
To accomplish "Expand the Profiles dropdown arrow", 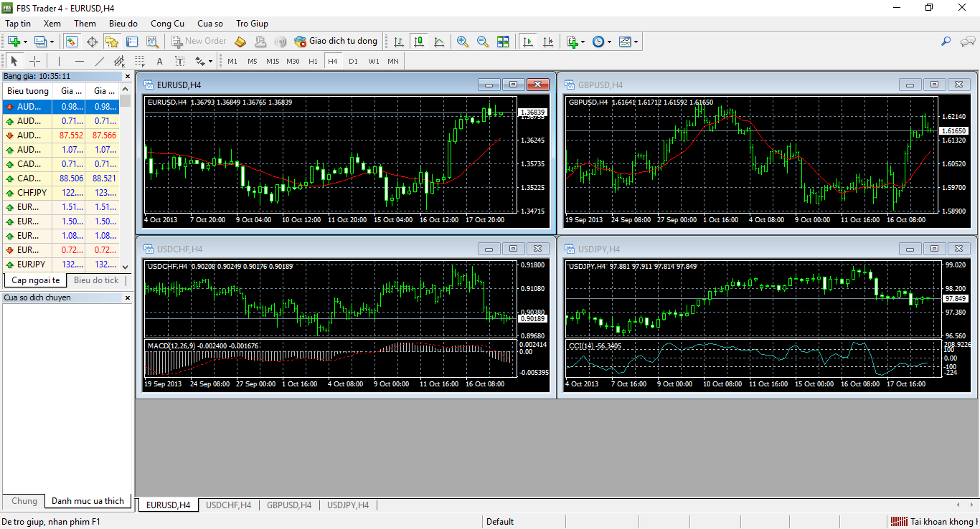I will [52, 42].
